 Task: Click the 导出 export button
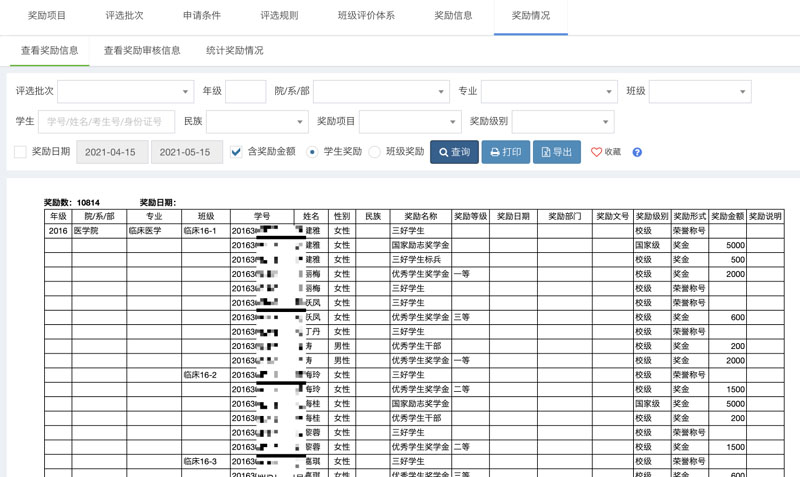coord(556,152)
